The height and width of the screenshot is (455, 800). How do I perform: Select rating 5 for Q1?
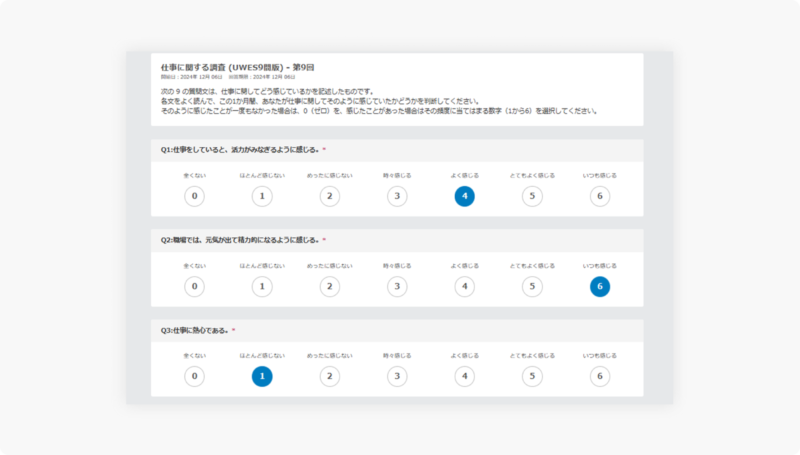click(x=532, y=196)
